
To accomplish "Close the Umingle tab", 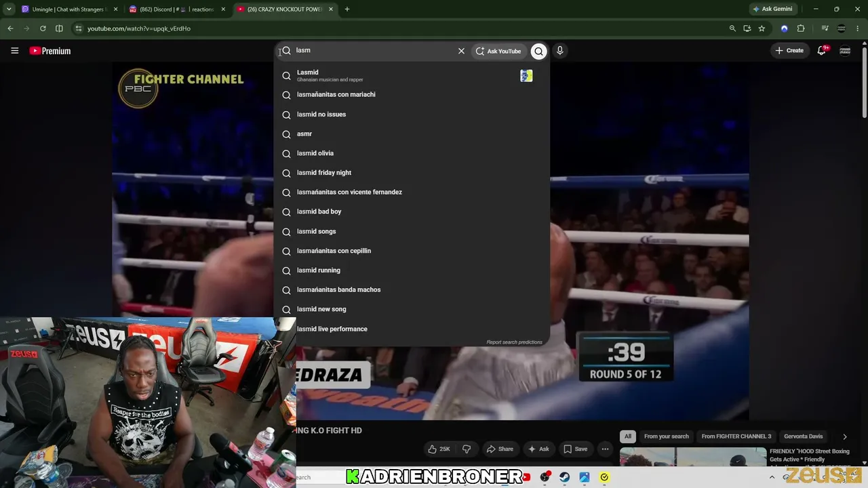I will pos(116,9).
